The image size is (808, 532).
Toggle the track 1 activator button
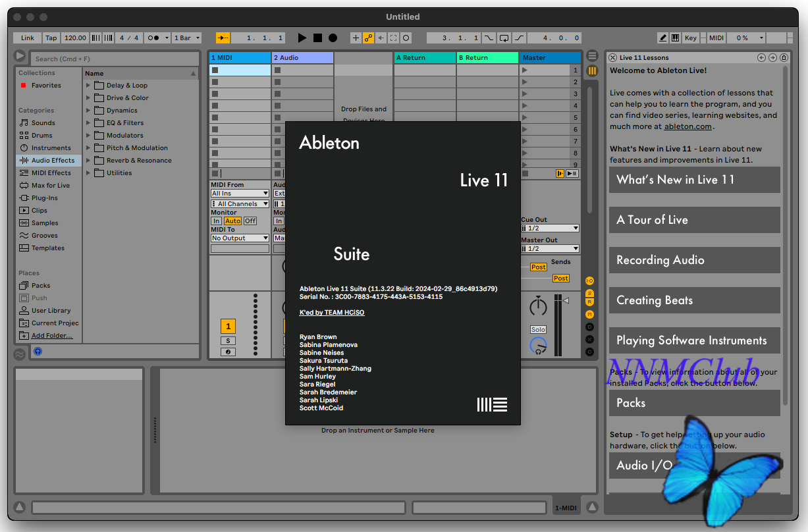point(228,327)
